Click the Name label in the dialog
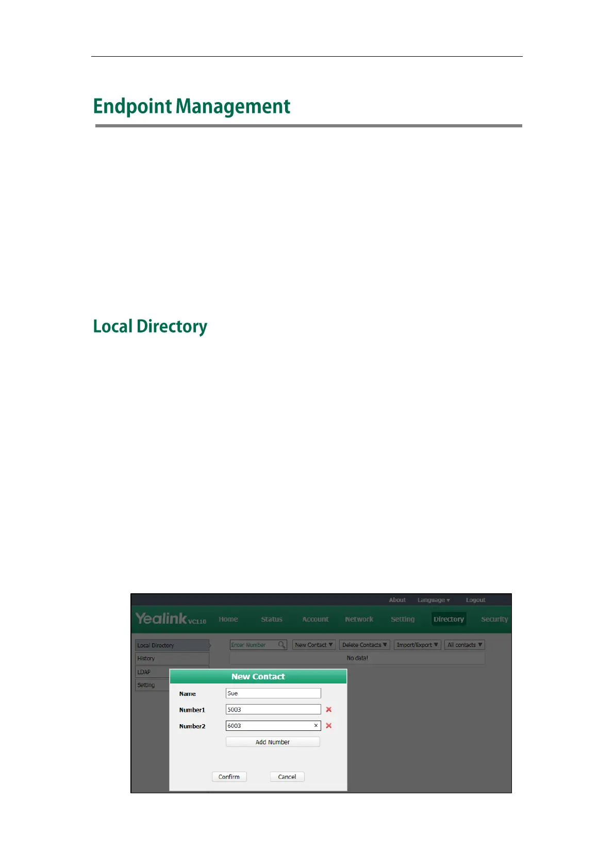614x868 pixels. click(x=187, y=694)
